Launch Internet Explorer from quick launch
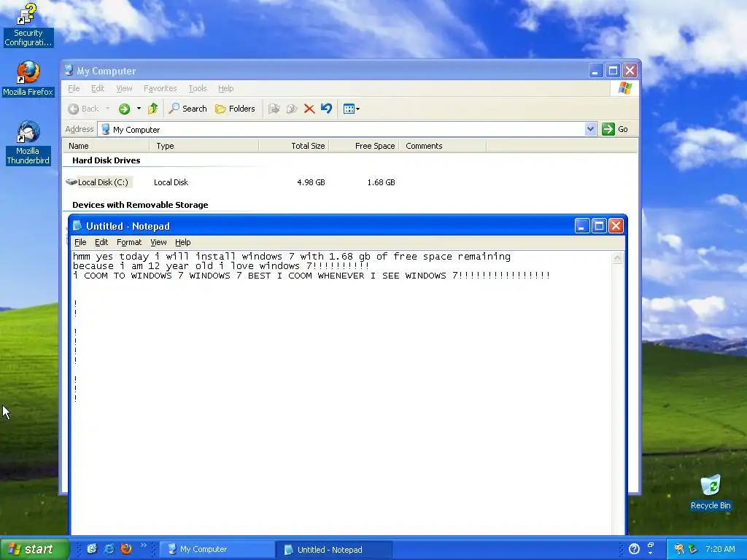 pyautogui.click(x=109, y=549)
